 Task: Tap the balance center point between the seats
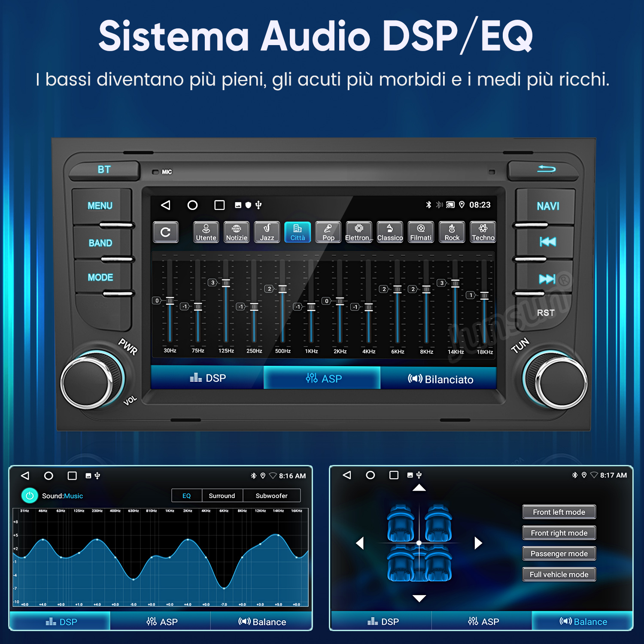419,543
